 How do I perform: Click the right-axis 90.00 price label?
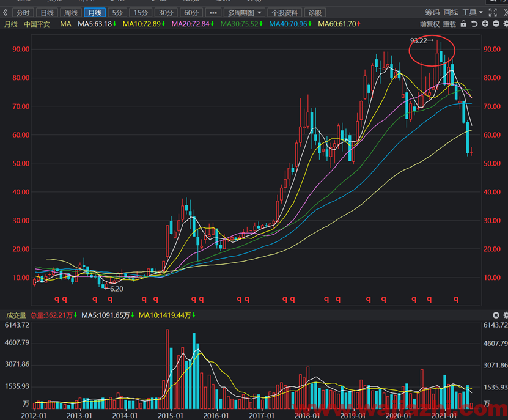click(x=492, y=50)
